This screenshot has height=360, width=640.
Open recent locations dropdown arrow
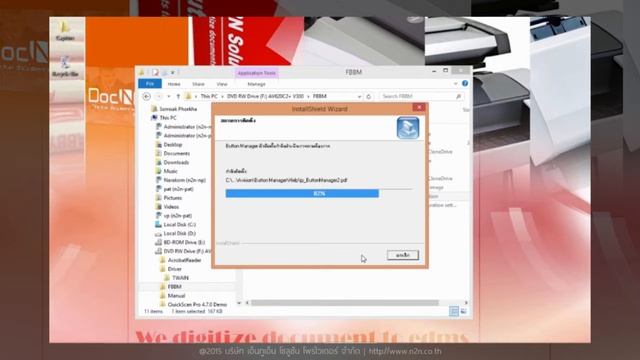click(169, 96)
